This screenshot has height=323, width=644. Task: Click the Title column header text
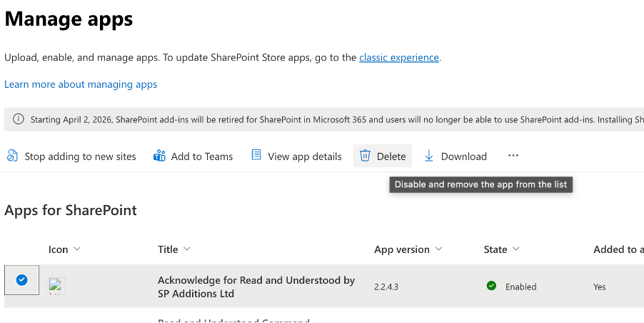[x=168, y=249]
